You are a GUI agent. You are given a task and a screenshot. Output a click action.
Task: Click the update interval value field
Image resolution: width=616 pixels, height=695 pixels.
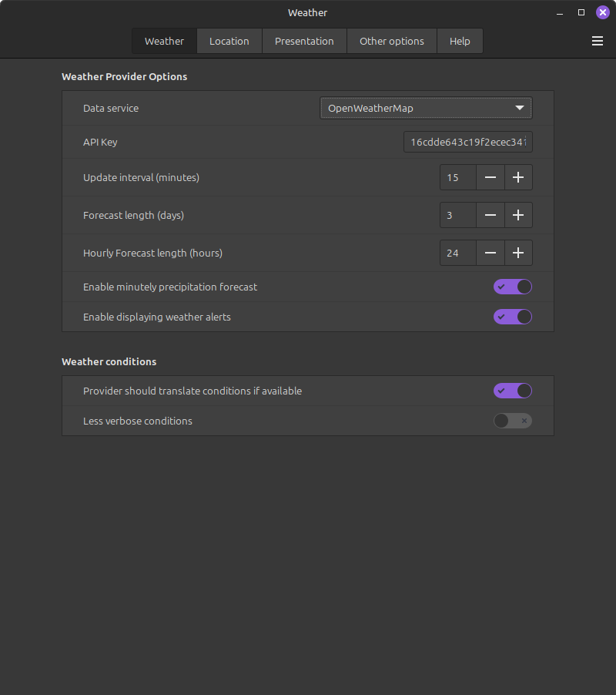click(x=458, y=177)
